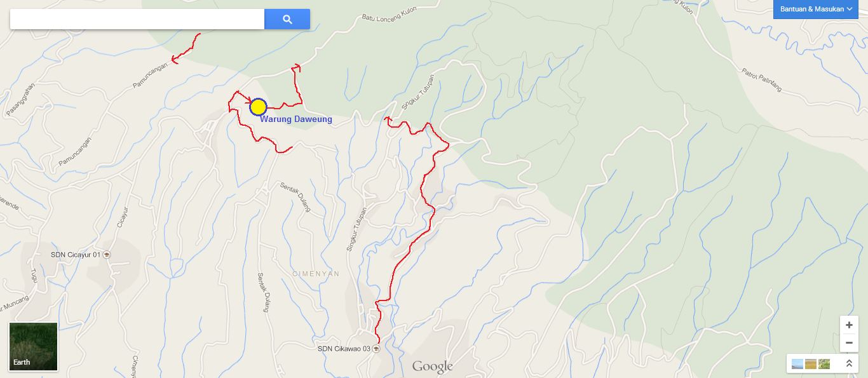
Task: Zoom in with the plus button
Action: (x=849, y=325)
